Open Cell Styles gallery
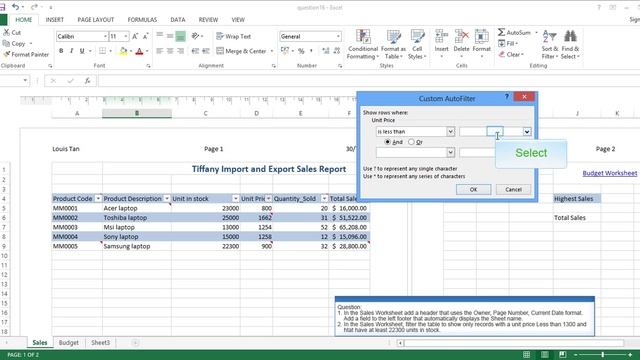This screenshot has height=360, width=640. tap(417, 44)
